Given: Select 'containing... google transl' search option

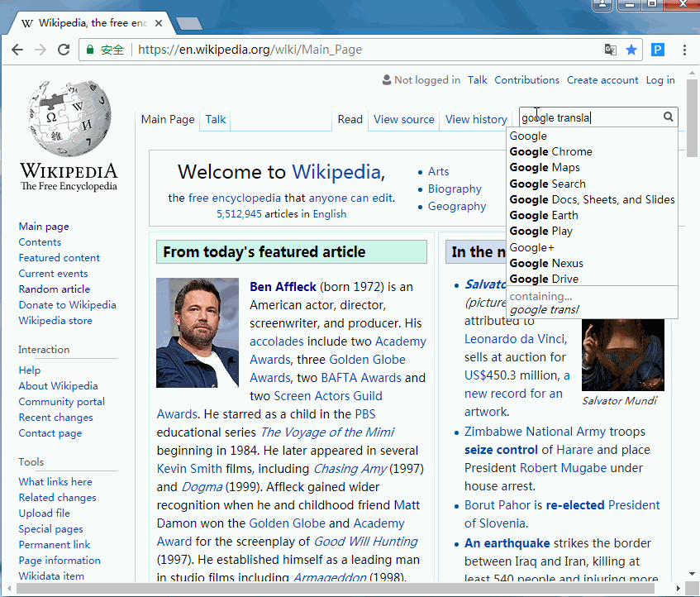Looking at the screenshot, I should [x=544, y=303].
